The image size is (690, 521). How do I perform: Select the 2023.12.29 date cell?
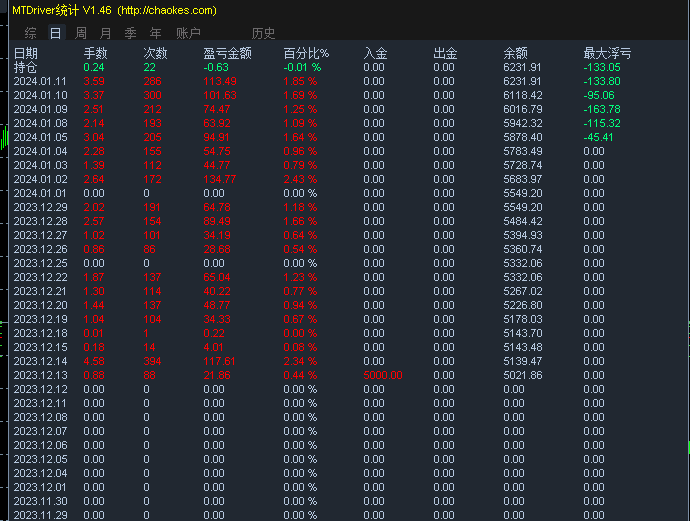[x=40, y=207]
